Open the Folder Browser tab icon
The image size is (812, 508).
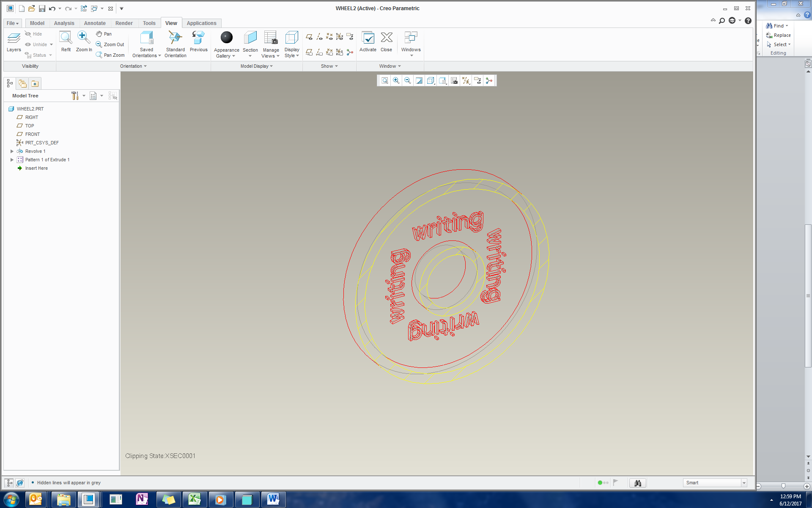[22, 83]
